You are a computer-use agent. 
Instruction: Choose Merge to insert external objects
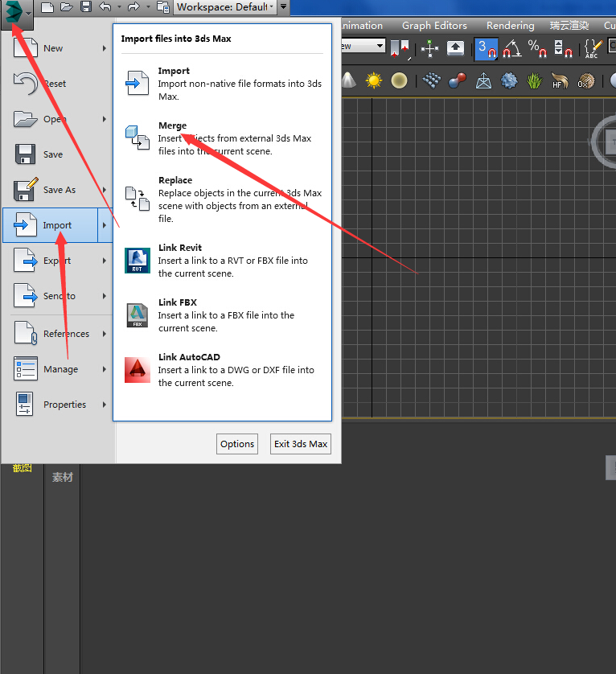coord(223,138)
